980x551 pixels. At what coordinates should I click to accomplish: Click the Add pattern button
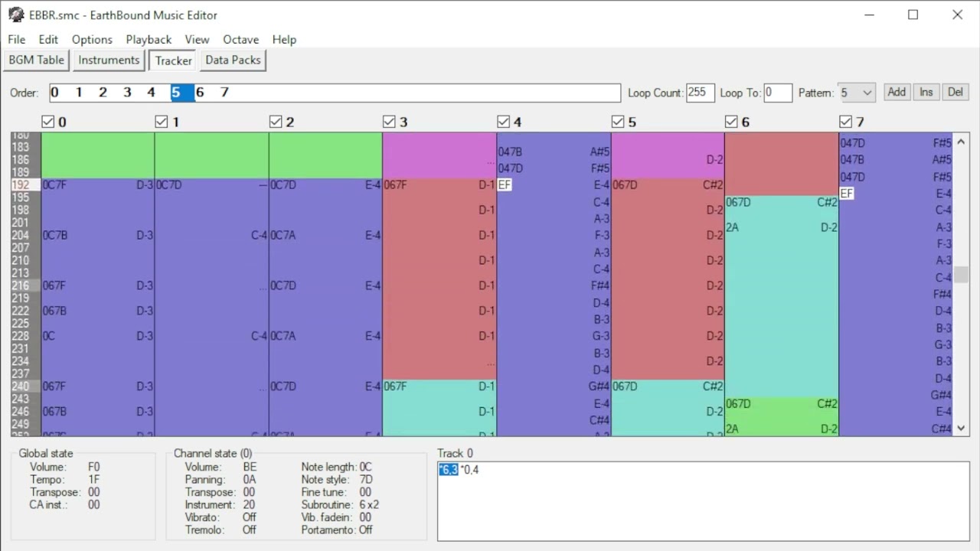tap(897, 92)
